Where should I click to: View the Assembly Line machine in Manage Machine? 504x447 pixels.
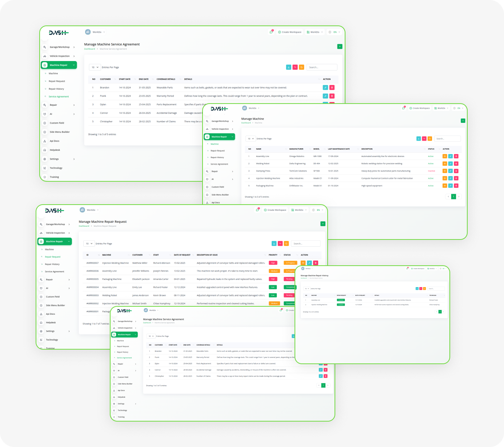pyautogui.click(x=445, y=156)
